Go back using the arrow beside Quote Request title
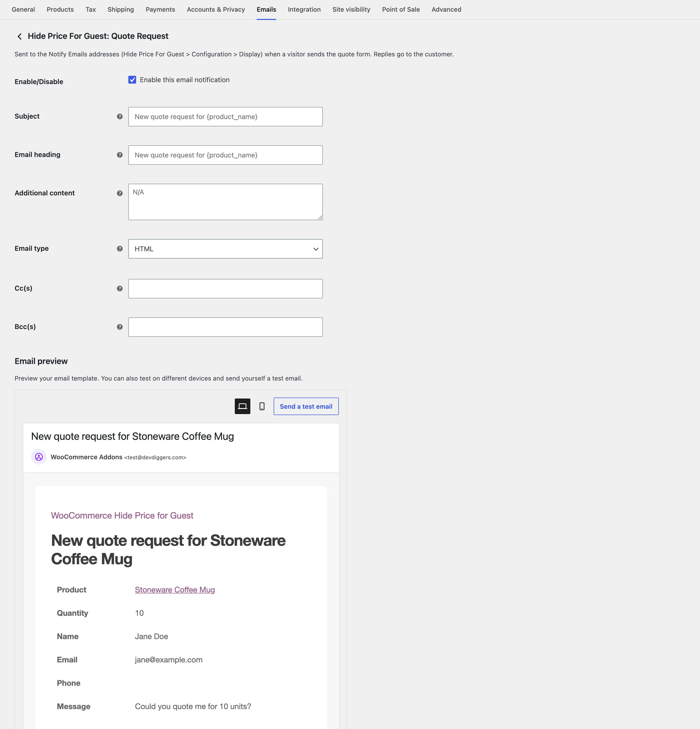The height and width of the screenshot is (729, 700). (20, 36)
